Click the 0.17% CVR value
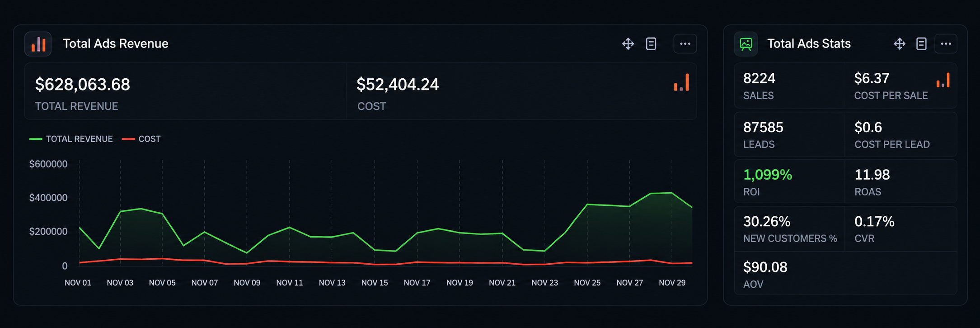 (874, 222)
